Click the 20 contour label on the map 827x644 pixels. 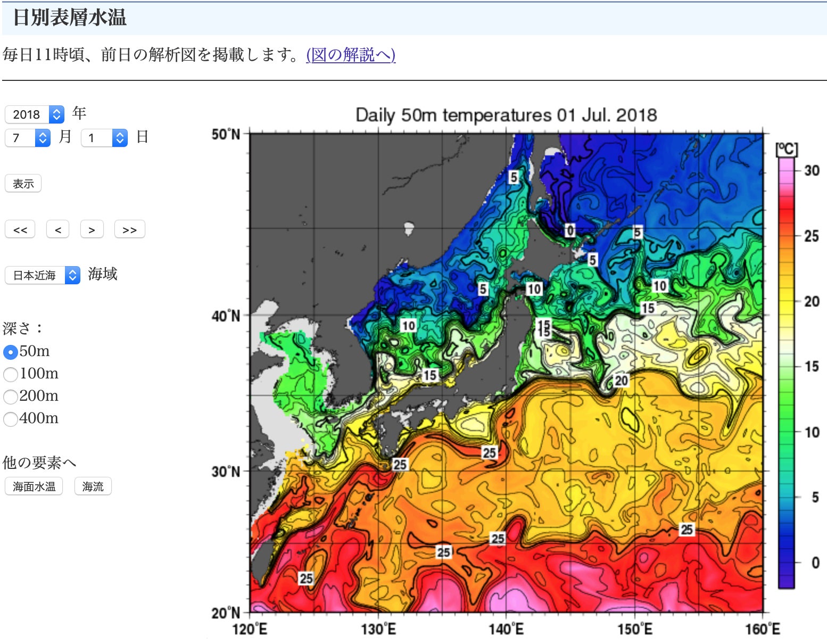coord(621,381)
